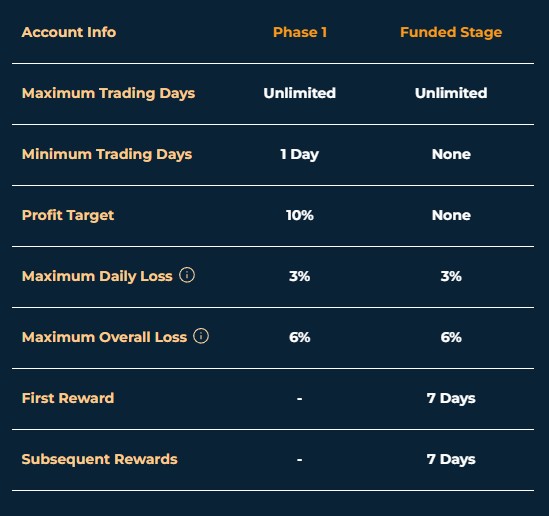The image size is (549, 516).
Task: Click the First Reward 7 Days value
Action: click(451, 398)
